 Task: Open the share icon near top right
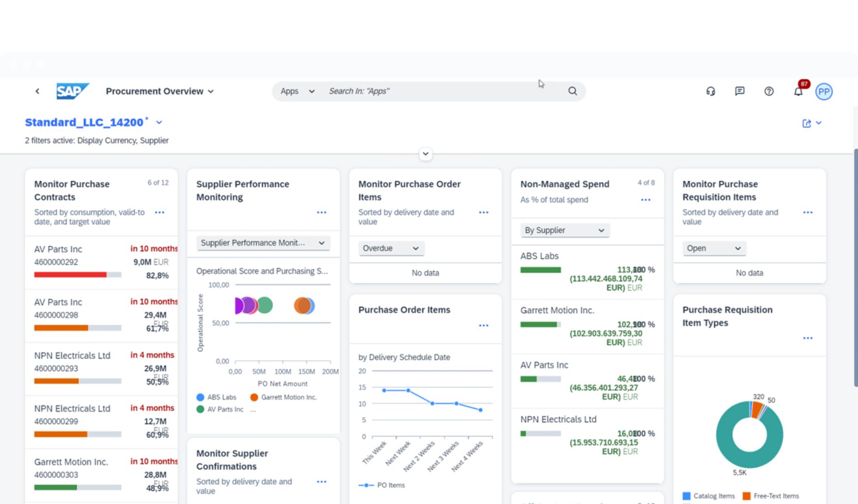coord(806,123)
